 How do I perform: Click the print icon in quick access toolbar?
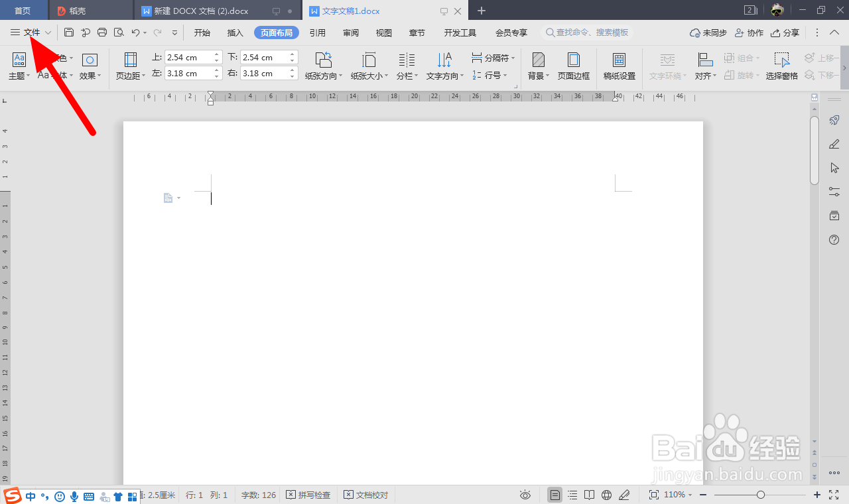tap(102, 32)
